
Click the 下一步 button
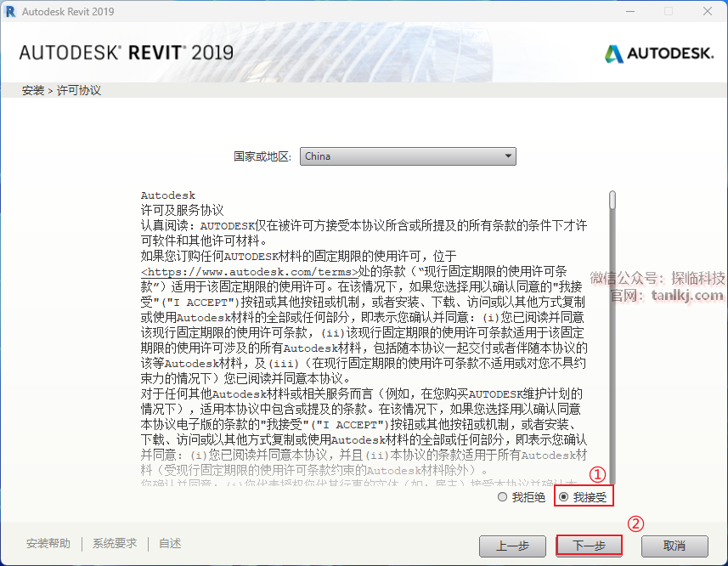click(589, 546)
